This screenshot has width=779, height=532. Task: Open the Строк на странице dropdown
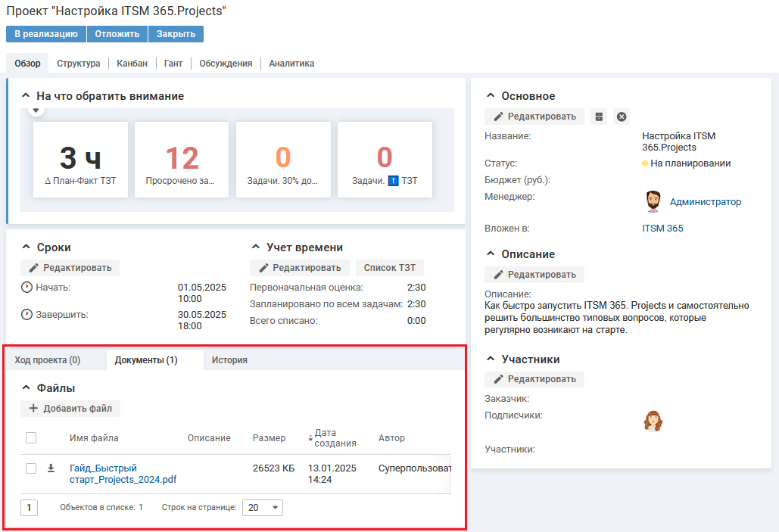pos(263,508)
